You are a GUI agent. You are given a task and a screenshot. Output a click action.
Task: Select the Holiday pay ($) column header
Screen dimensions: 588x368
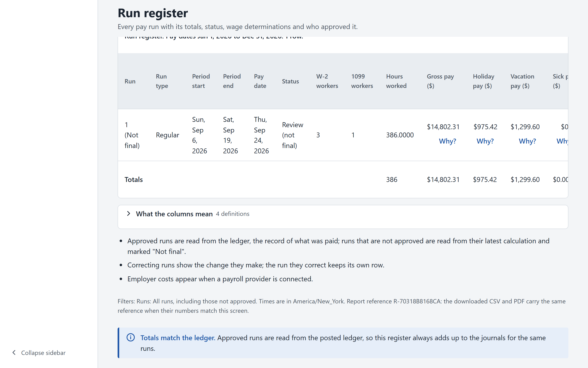(483, 81)
